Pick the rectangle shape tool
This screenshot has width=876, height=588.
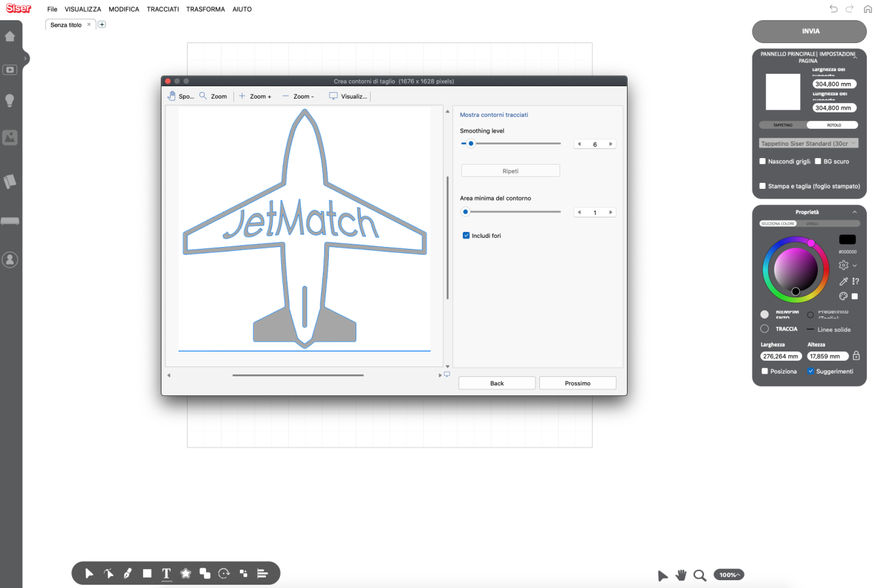(x=147, y=574)
